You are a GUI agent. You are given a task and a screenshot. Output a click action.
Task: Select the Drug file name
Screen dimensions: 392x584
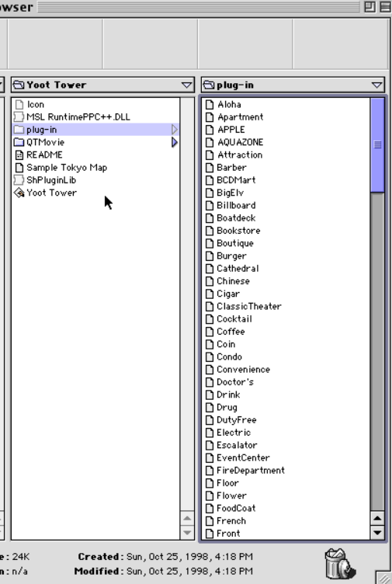point(227,408)
